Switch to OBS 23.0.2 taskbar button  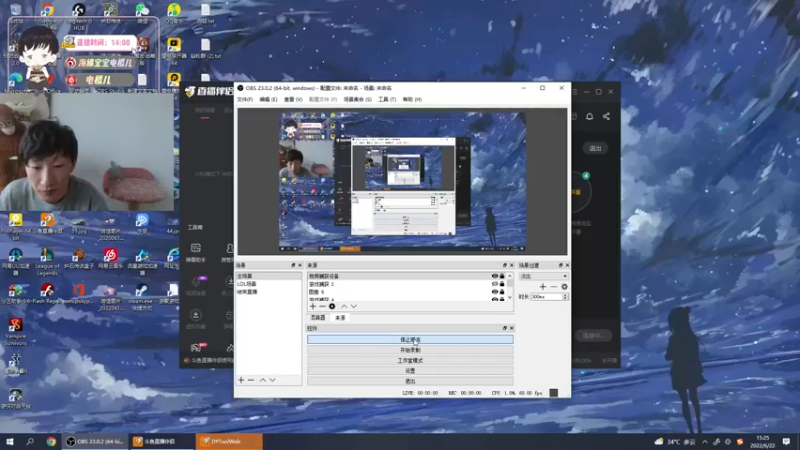click(x=95, y=441)
